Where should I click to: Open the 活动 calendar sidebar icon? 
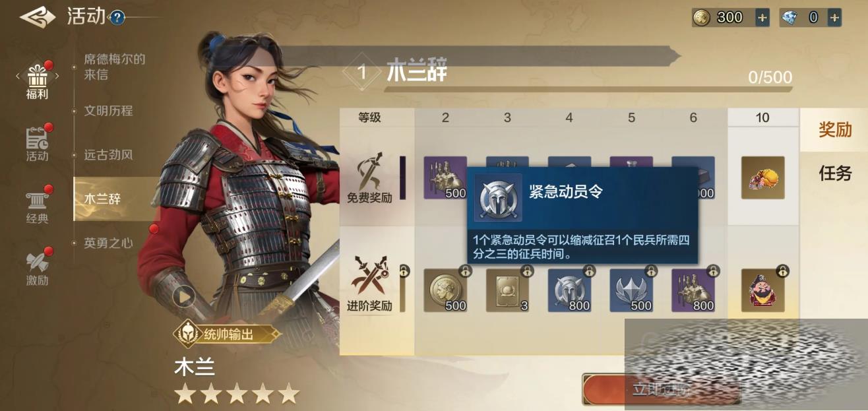(x=38, y=144)
